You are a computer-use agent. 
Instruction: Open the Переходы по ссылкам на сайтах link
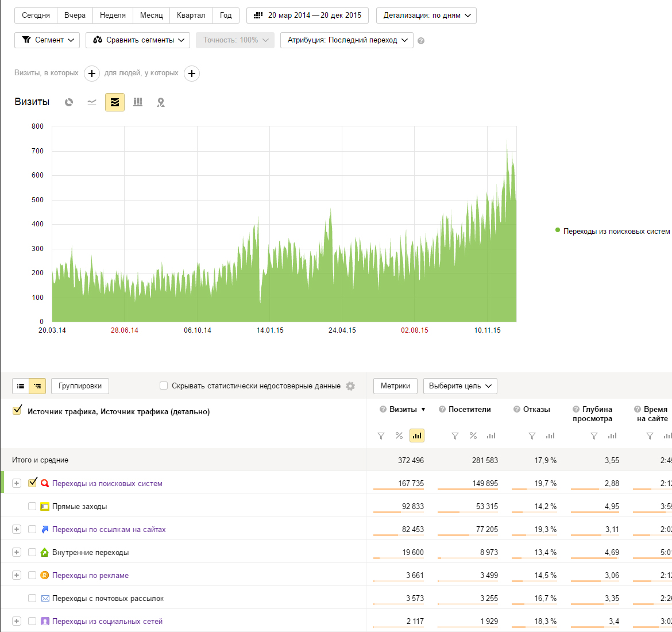(109, 529)
